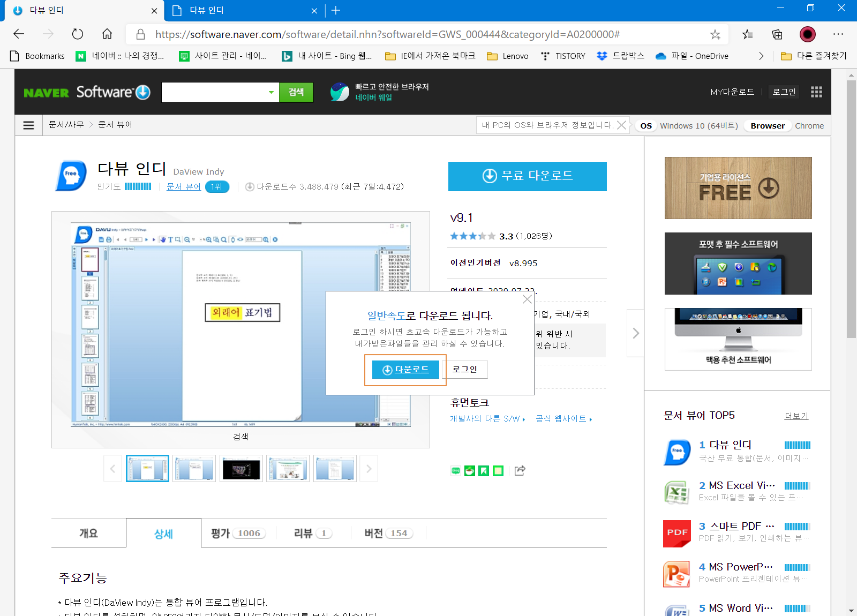This screenshot has height=616, width=857.
Task: Click the 맥용 추천 소프트웨어 banner
Action: click(x=738, y=339)
